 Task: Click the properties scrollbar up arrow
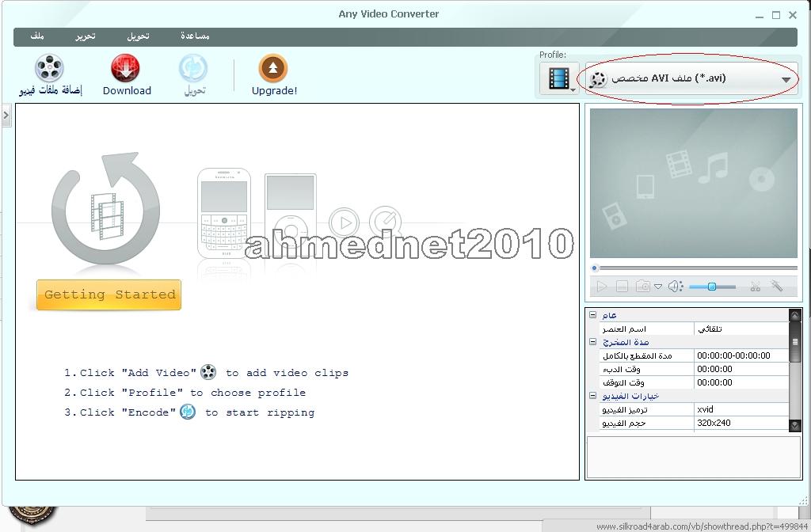795,315
